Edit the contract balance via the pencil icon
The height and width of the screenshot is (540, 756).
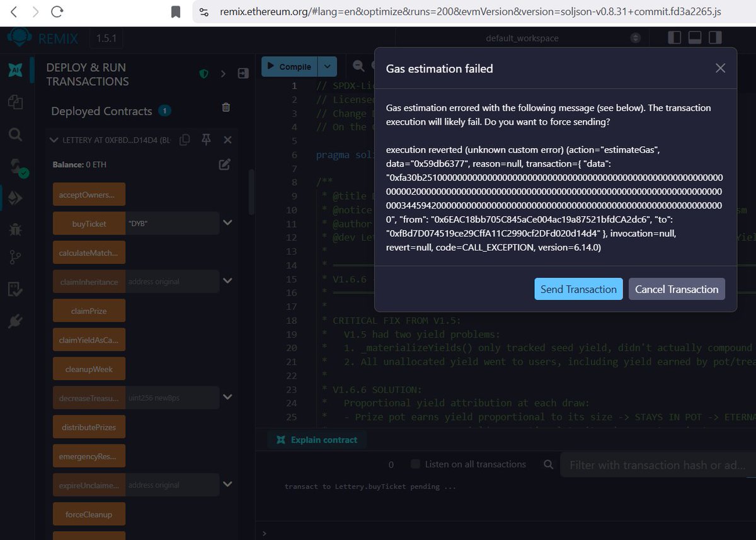(x=224, y=164)
